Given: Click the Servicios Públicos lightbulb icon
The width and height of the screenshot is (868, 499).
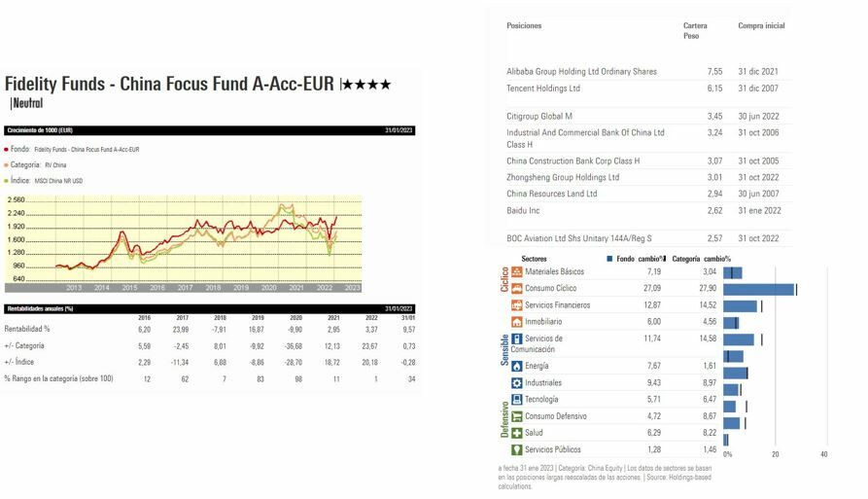Looking at the screenshot, I should (517, 449).
